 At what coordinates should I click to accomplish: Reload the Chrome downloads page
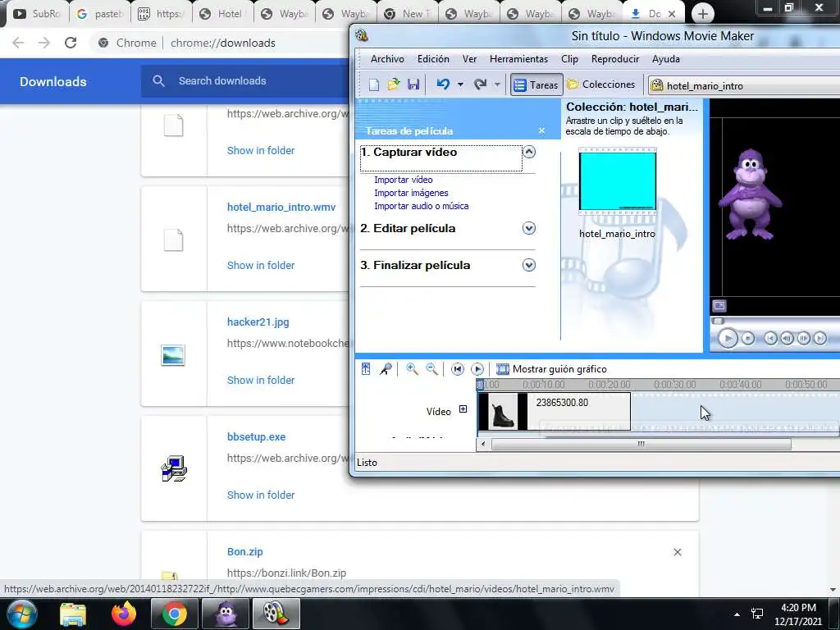[x=71, y=43]
